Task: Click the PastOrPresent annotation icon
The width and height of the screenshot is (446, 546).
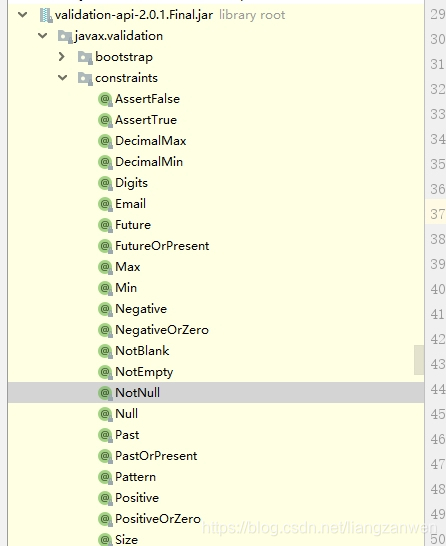Action: pyautogui.click(x=105, y=456)
